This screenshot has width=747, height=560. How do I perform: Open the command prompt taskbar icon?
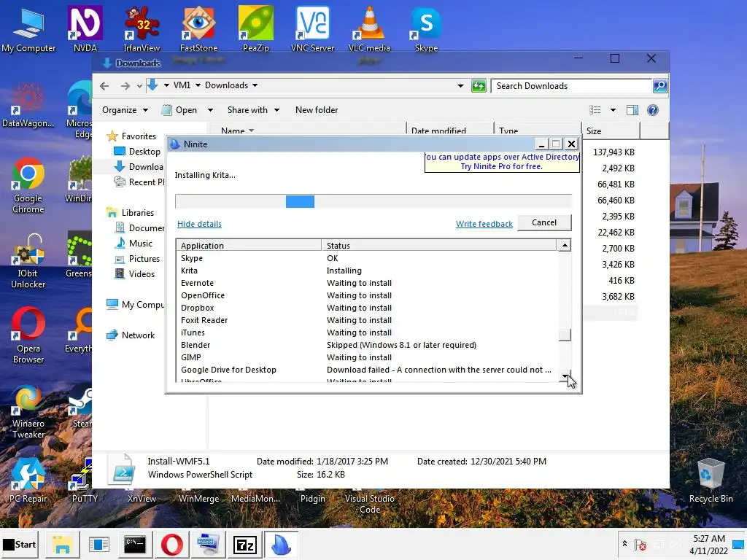[x=135, y=544]
